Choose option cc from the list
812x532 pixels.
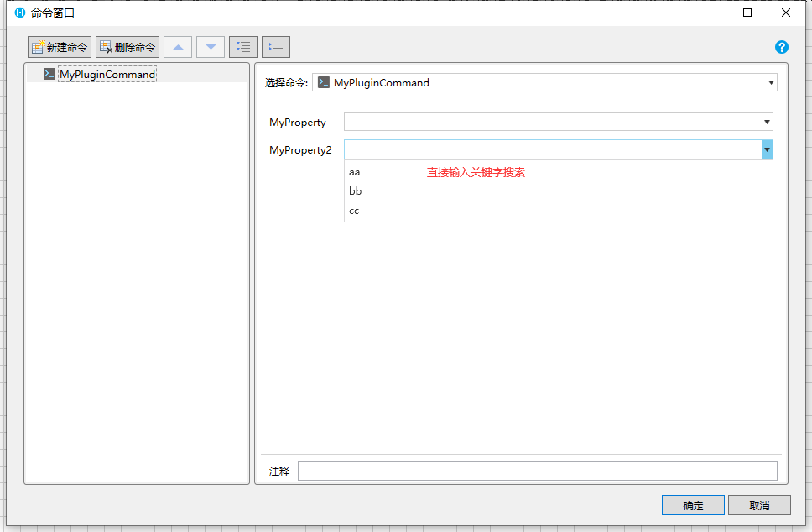point(559,211)
